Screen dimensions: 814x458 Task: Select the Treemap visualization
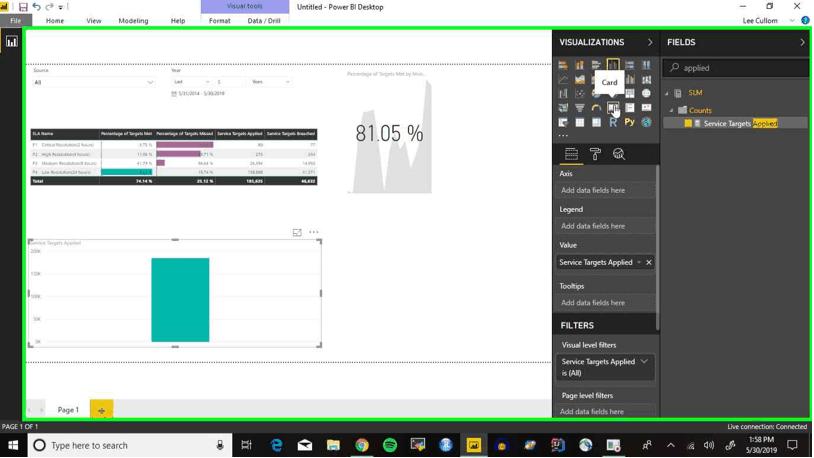click(x=630, y=93)
